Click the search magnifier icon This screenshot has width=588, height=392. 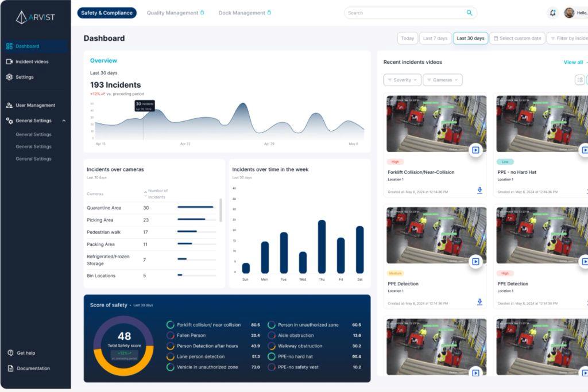[x=469, y=13]
